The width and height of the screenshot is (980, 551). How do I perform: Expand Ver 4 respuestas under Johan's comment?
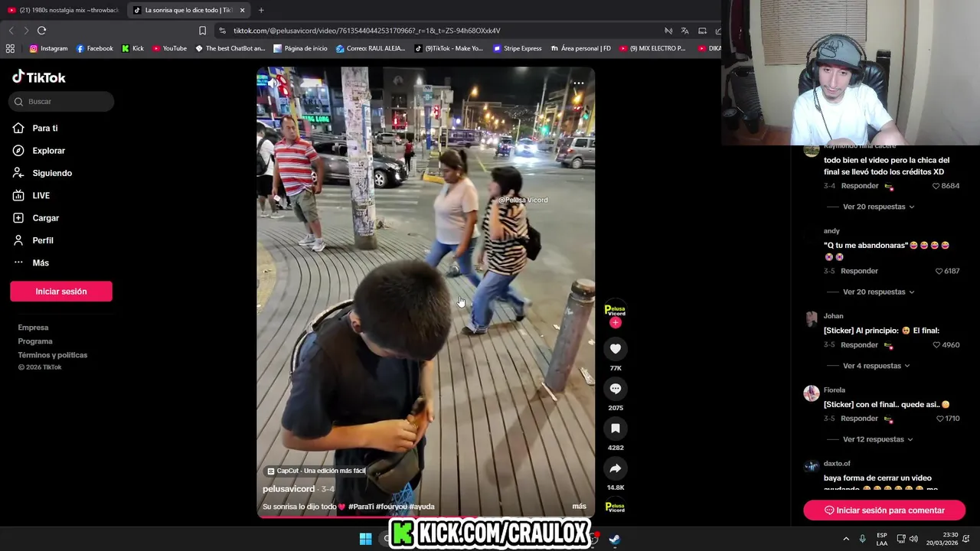(x=876, y=366)
